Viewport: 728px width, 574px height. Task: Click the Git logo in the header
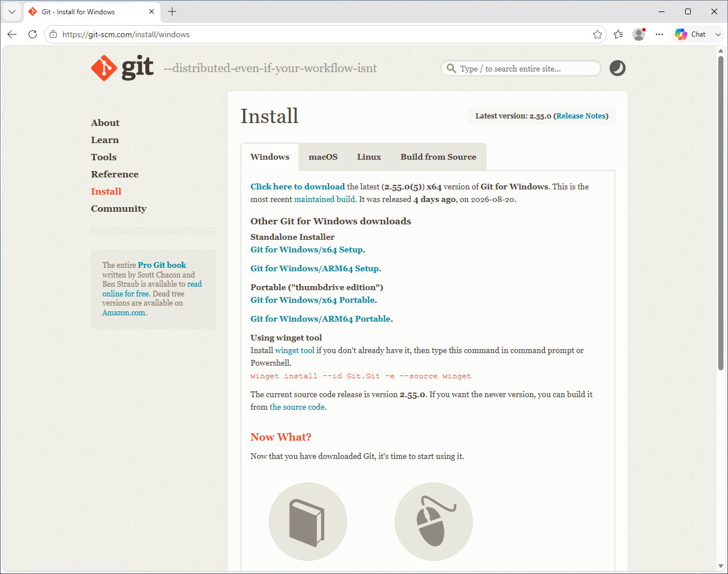[x=122, y=68]
